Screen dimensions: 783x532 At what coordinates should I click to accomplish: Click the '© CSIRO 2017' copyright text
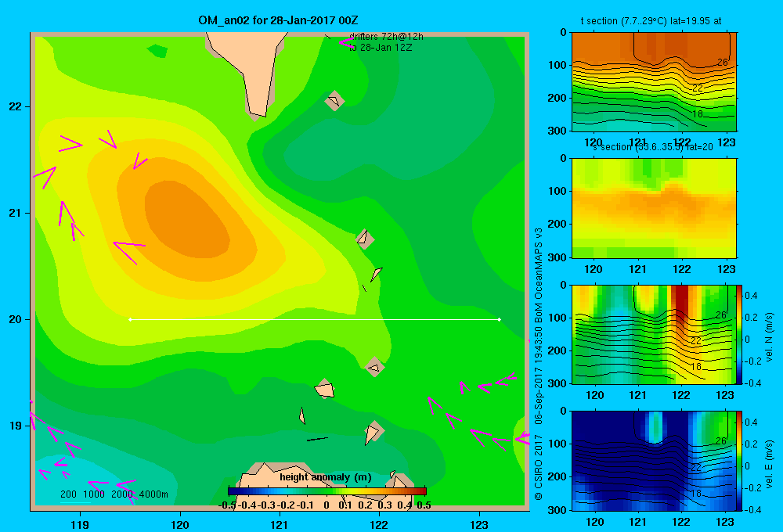[x=539, y=467]
